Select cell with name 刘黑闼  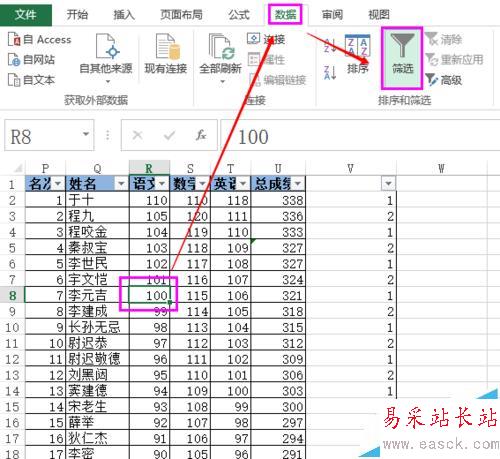[97, 375]
